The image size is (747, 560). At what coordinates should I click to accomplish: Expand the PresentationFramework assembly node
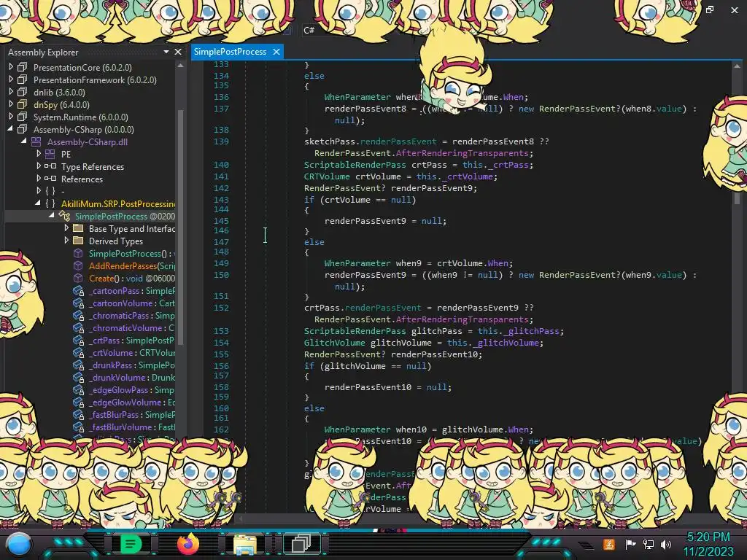11,79
